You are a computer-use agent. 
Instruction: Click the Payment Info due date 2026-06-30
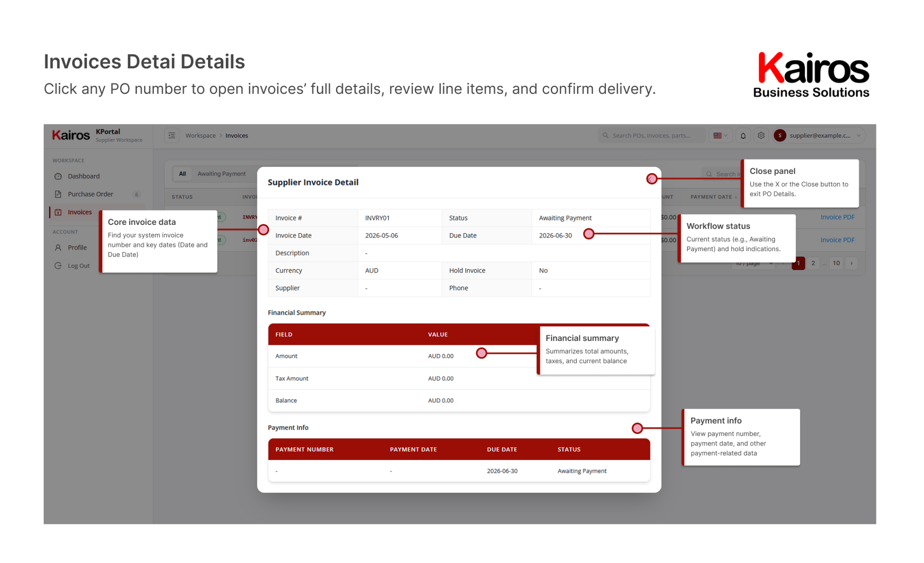502,471
